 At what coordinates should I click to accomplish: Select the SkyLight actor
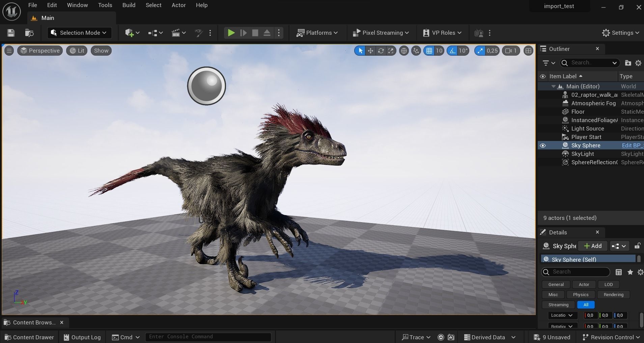click(x=583, y=154)
